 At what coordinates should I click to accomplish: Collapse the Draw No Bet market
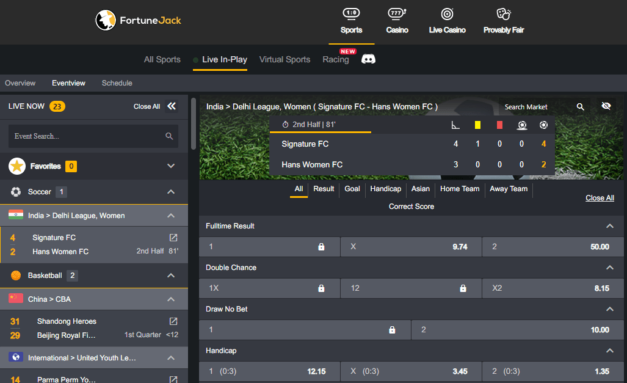(610, 309)
